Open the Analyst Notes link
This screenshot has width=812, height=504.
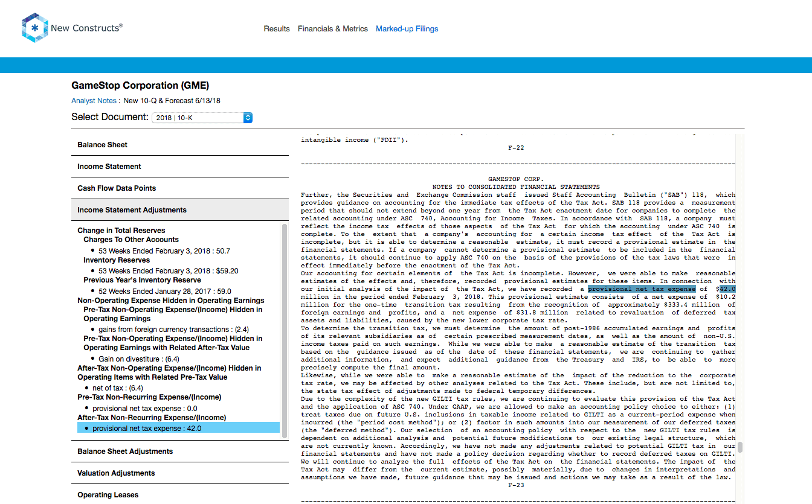94,101
